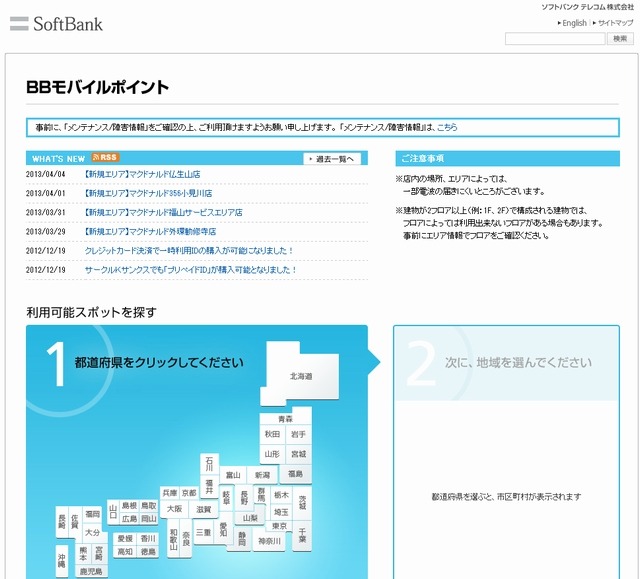The height and width of the screenshot is (579, 640).
Task: Choose 山形 on the map
Action: [x=272, y=454]
